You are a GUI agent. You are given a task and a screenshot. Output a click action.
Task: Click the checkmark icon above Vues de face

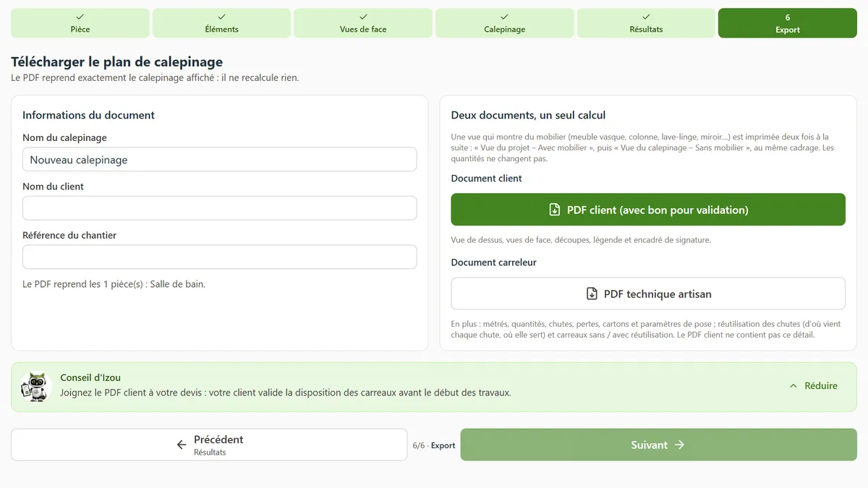point(363,17)
